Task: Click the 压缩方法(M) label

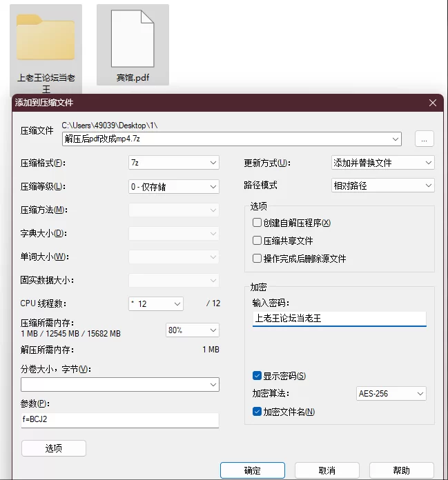Action: pos(43,210)
